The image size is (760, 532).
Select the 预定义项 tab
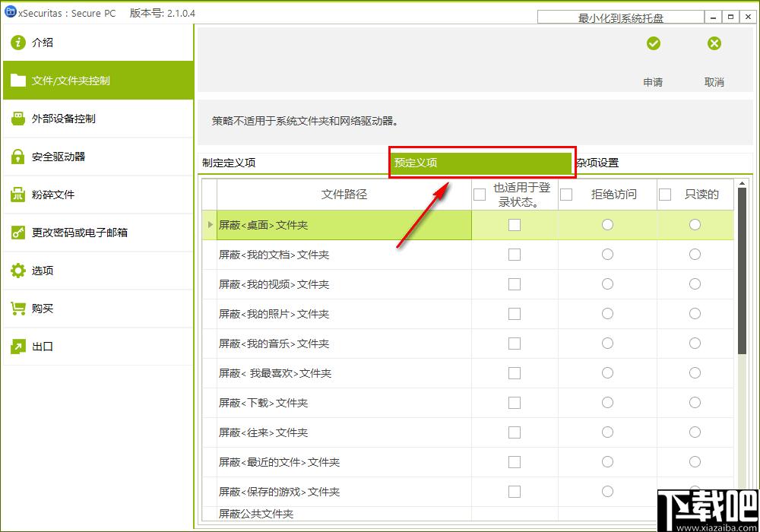point(482,163)
